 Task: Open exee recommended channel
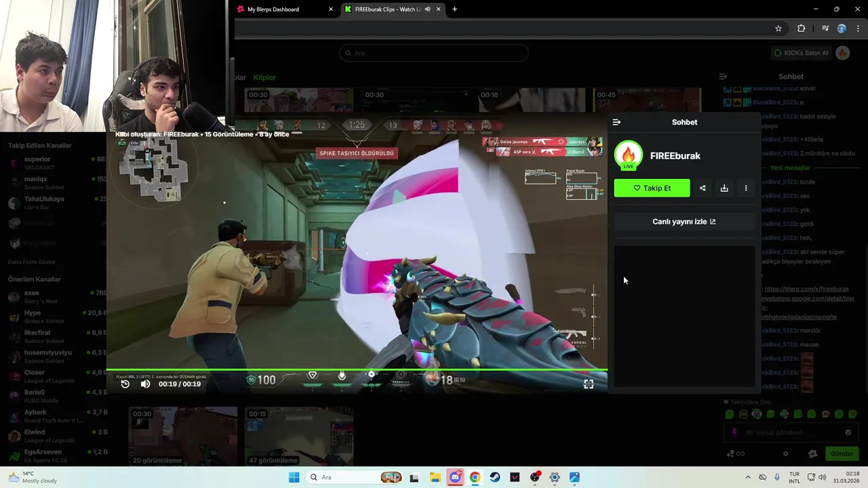pyautogui.click(x=54, y=296)
